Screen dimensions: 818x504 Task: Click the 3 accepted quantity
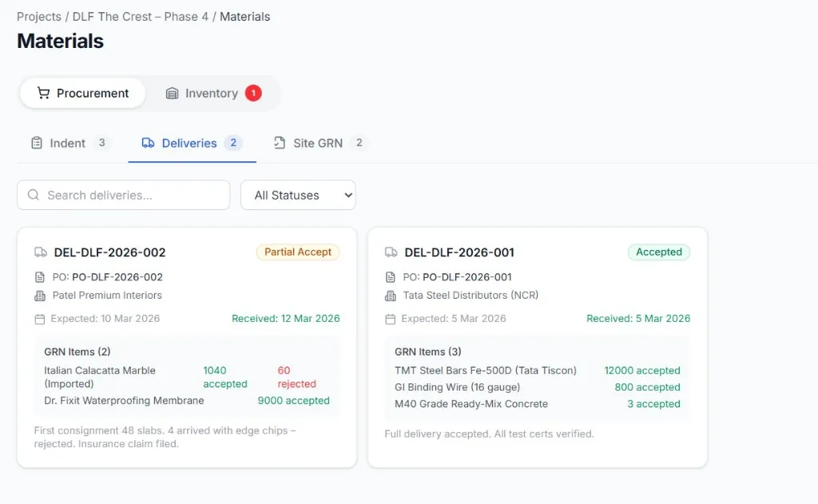coord(653,404)
